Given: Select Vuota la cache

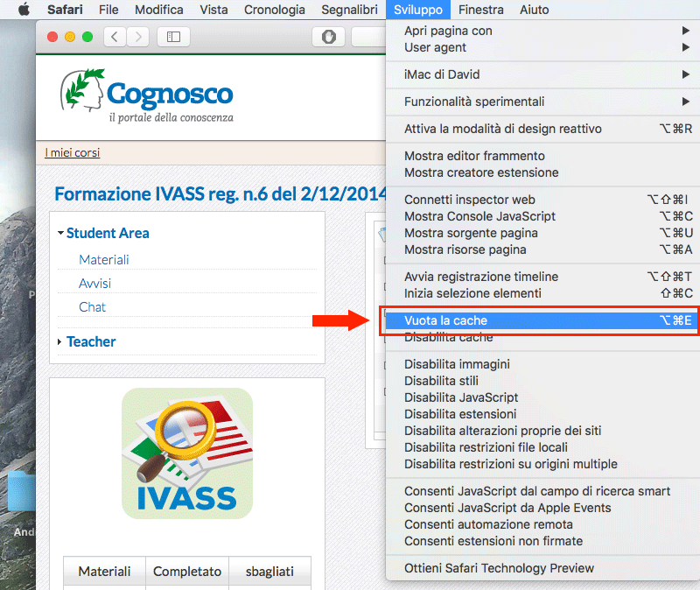Looking at the screenshot, I should click(x=542, y=320).
